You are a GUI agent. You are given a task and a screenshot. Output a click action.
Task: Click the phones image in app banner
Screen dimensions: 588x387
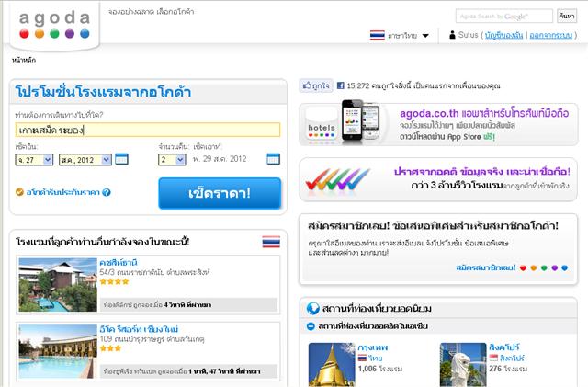point(360,120)
